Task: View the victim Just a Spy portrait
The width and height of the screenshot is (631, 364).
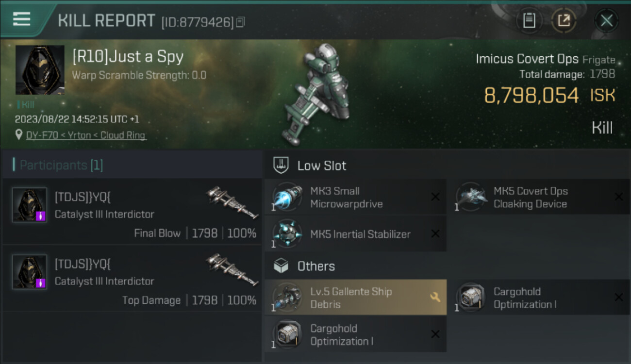Action: click(x=40, y=70)
